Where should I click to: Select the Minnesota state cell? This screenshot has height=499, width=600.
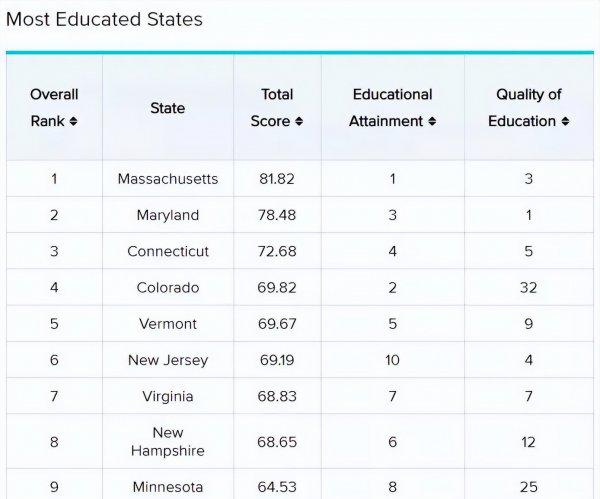167,487
